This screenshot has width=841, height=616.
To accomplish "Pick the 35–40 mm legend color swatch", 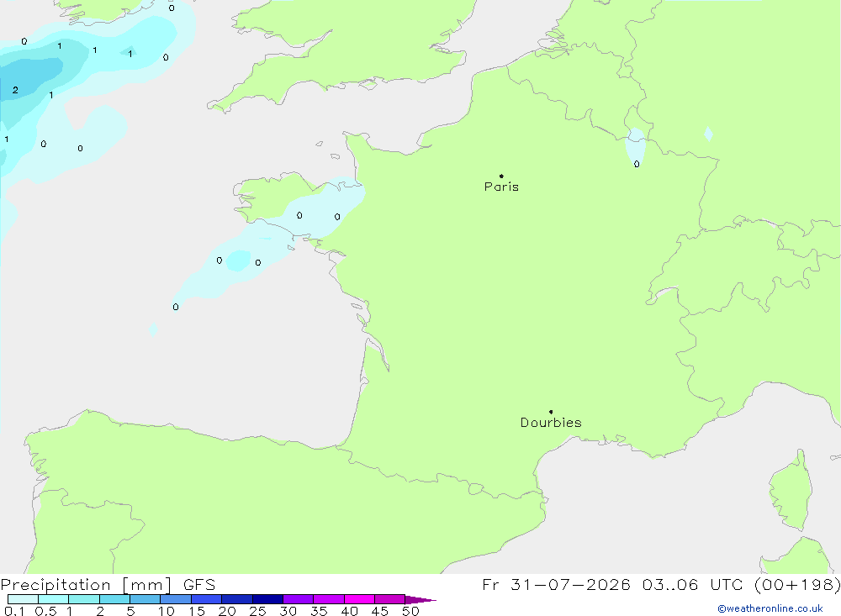I will click(x=329, y=599).
